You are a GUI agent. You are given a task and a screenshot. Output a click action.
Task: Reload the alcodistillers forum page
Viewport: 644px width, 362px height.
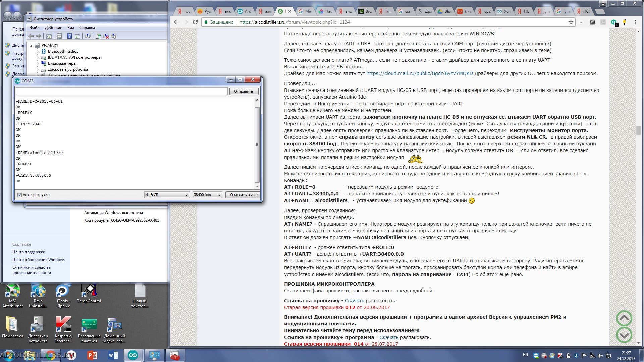point(195,22)
